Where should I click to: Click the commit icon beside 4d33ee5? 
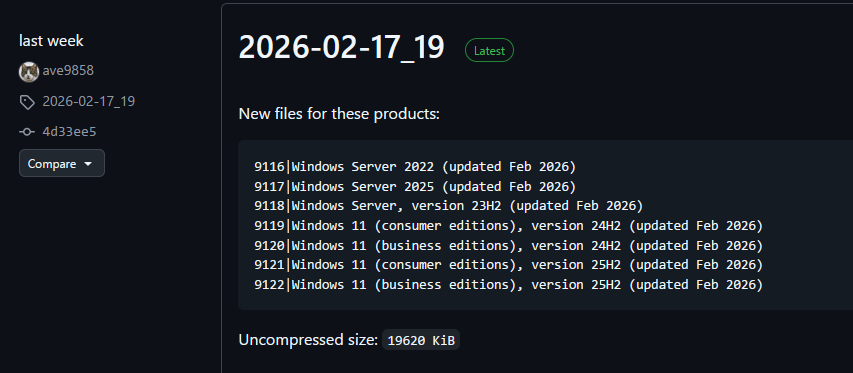click(x=27, y=132)
